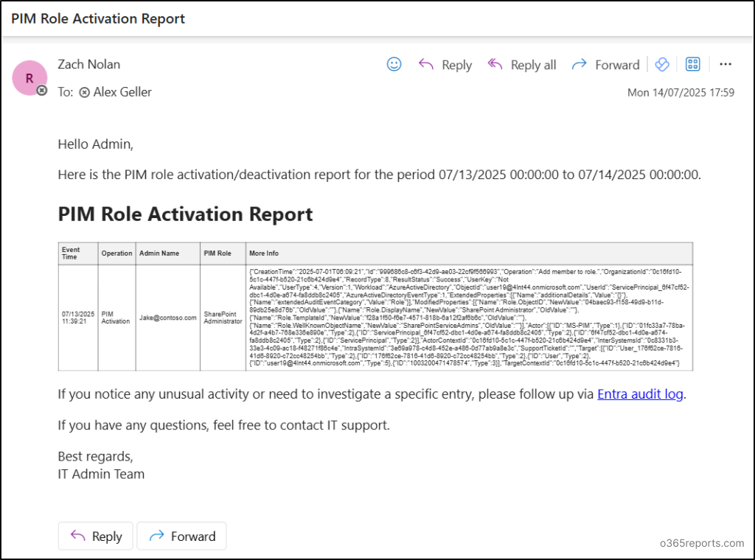Select the PIM Activation cell

click(x=116, y=318)
